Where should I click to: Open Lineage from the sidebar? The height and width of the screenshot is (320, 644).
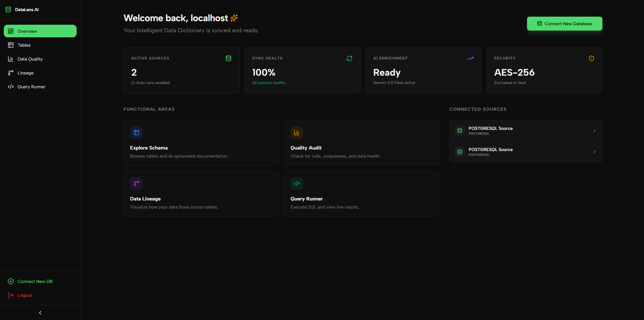(x=25, y=73)
